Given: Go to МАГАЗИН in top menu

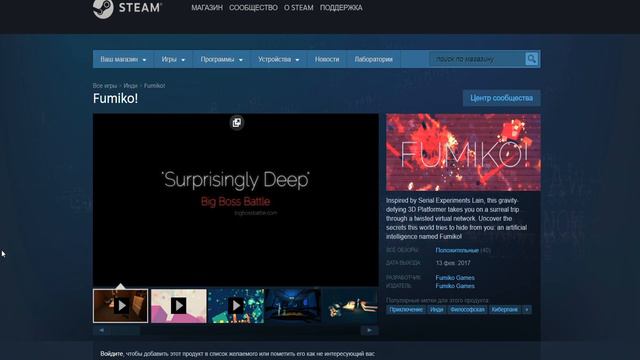Looking at the screenshot, I should (x=207, y=8).
